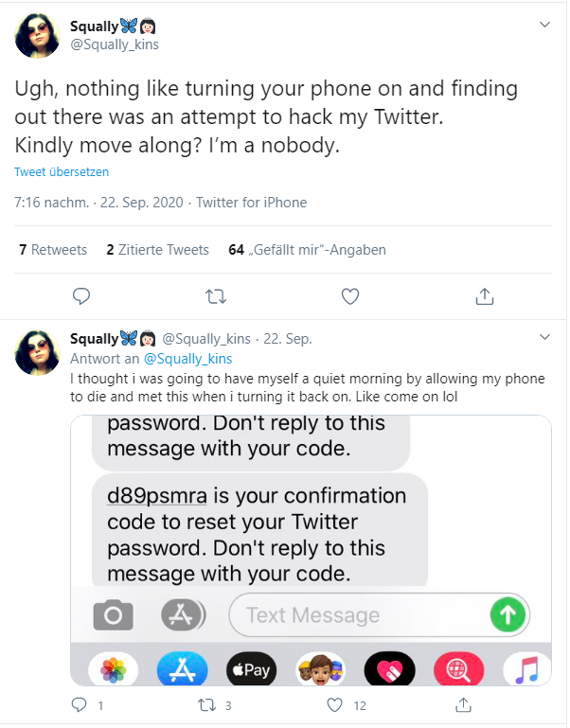
Task: Open the attached SMS screenshot image
Action: tap(311, 550)
